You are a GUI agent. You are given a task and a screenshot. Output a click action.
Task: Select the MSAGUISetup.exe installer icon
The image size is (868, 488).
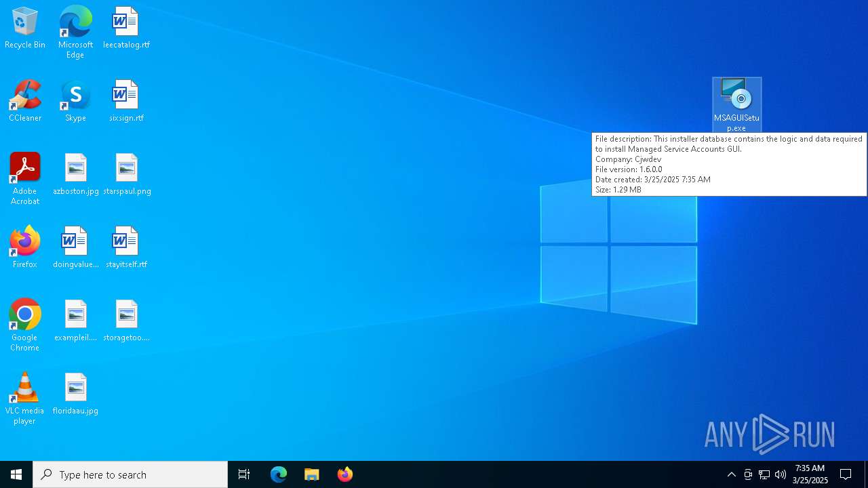[737, 105]
